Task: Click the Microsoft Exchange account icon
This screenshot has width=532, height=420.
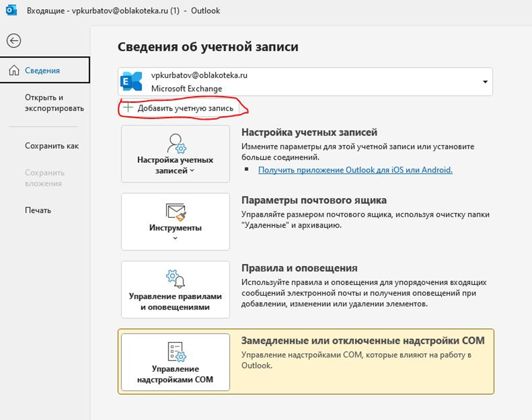Action: tap(131, 82)
